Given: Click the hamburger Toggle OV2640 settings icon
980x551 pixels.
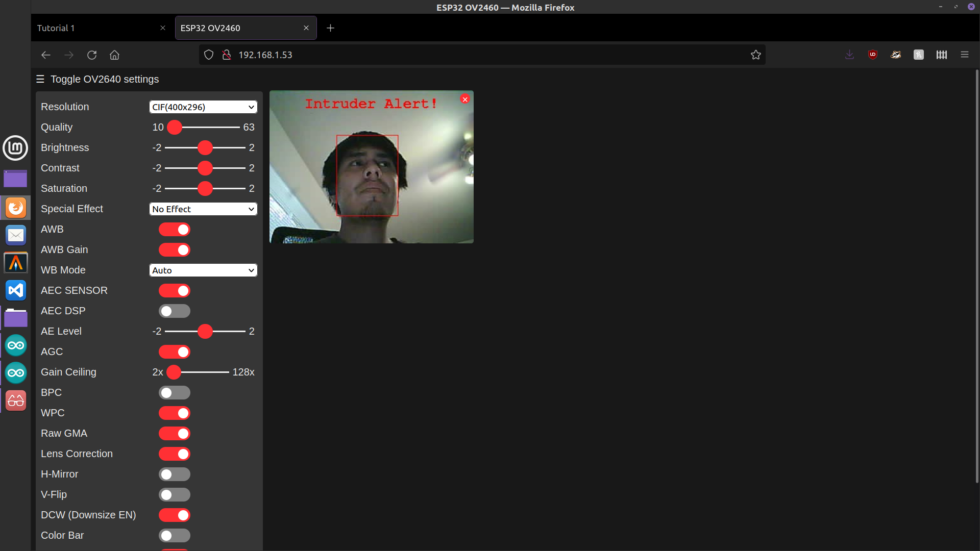Looking at the screenshot, I should tap(40, 79).
